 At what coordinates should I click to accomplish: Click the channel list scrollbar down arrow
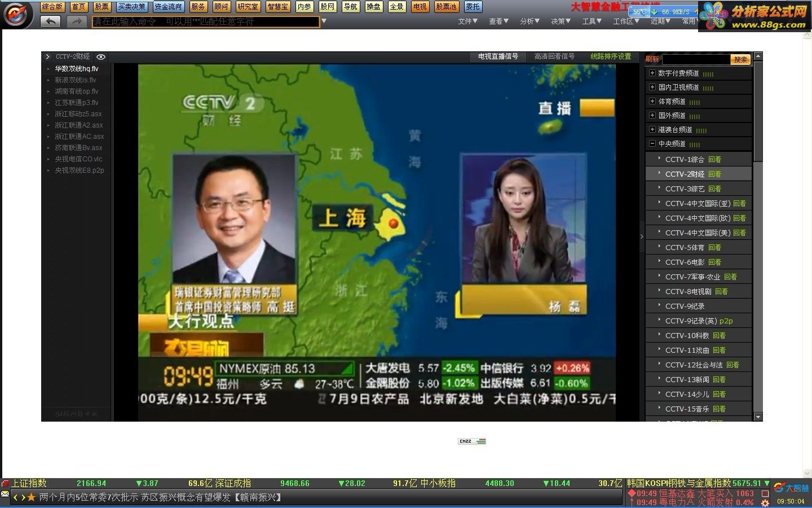point(758,417)
